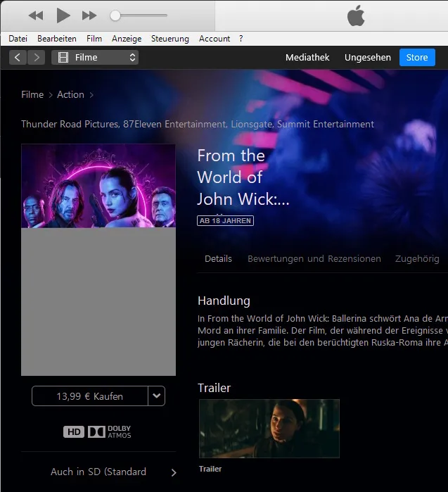Open the Steuerung menu

pyautogui.click(x=170, y=39)
